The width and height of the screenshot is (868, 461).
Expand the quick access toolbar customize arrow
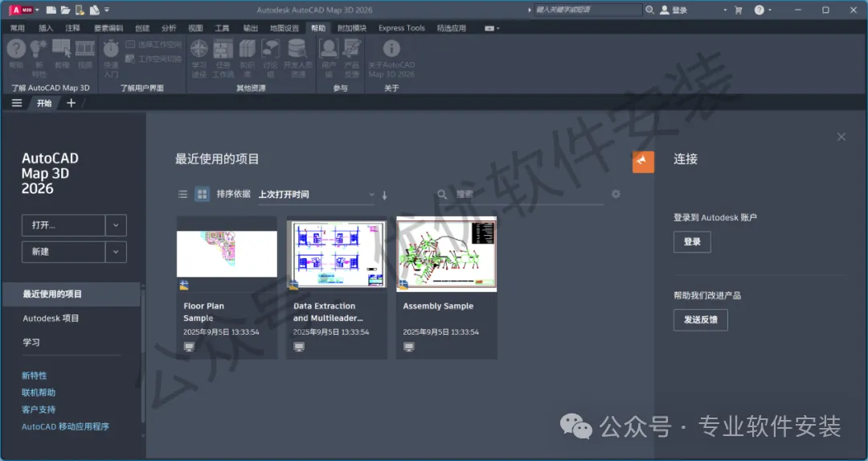tap(108, 10)
